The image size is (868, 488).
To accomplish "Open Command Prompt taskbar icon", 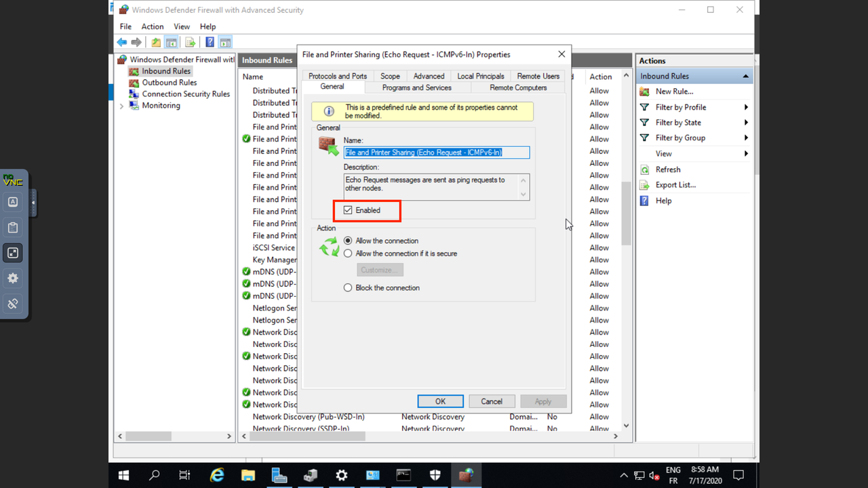I will (x=403, y=475).
